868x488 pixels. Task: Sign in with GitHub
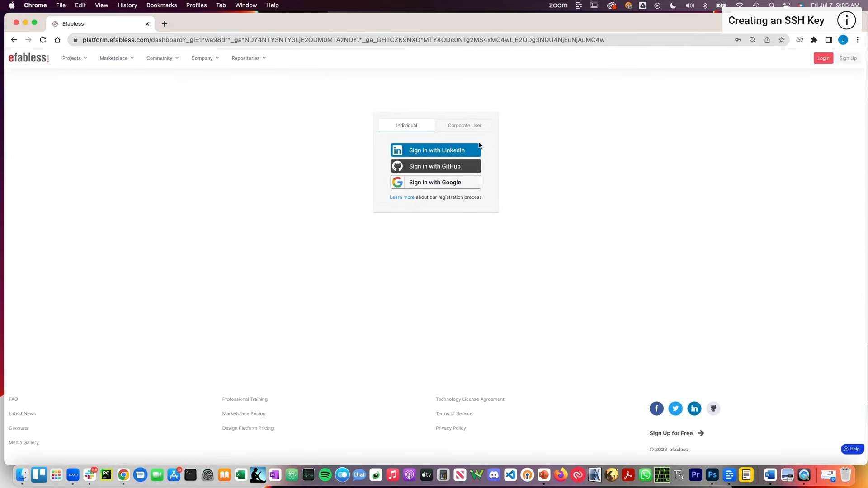435,166
